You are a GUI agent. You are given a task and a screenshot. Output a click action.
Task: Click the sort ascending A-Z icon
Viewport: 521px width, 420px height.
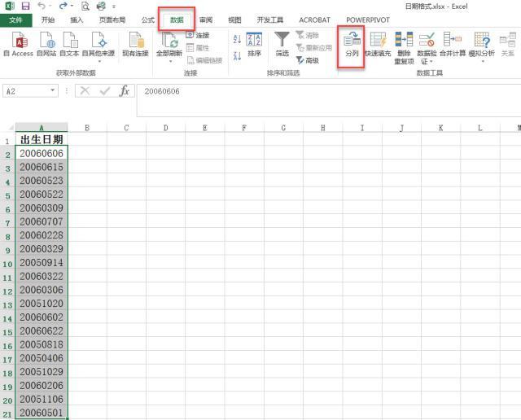(x=237, y=39)
